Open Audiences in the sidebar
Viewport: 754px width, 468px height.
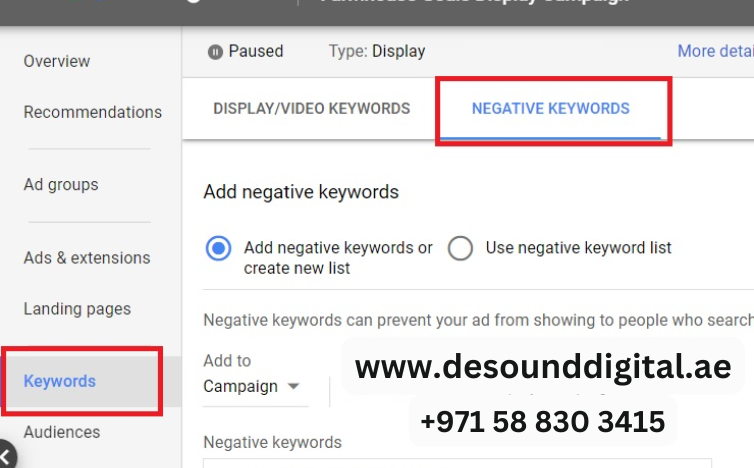pos(62,432)
